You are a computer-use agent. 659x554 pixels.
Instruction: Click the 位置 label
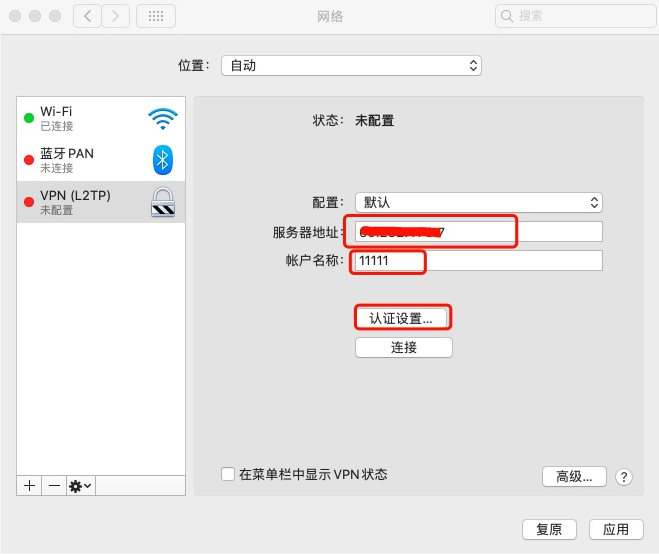(x=193, y=66)
